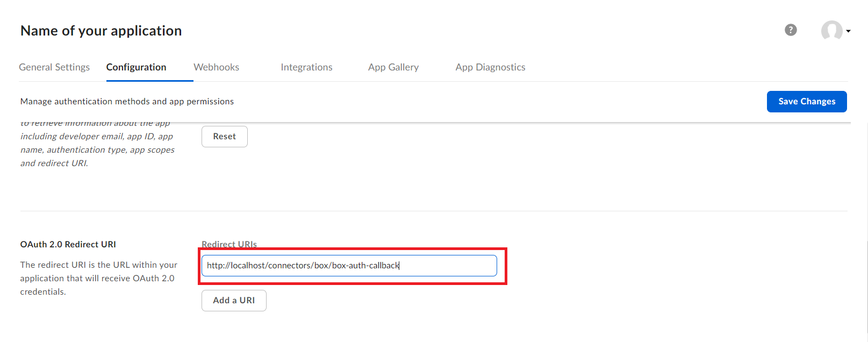Expand the account dropdown arrow beside avatar
868x342 pixels.
[848, 31]
